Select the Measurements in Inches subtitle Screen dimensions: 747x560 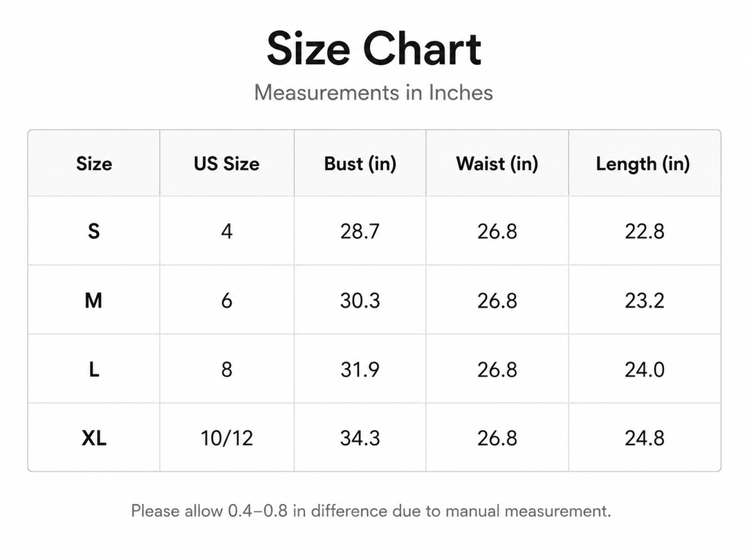click(x=373, y=93)
